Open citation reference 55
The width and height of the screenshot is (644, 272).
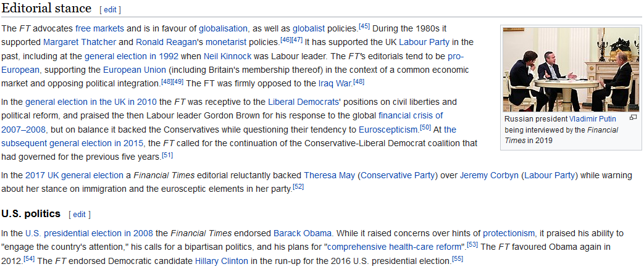[458, 259]
